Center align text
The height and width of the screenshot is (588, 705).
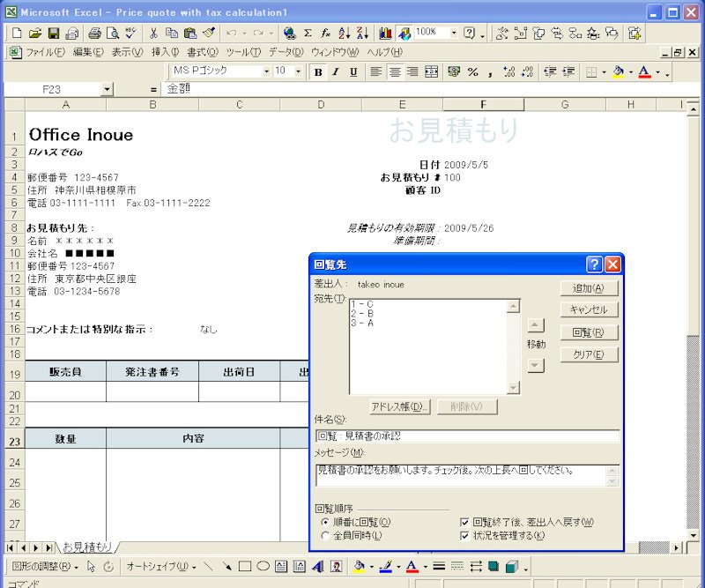395,72
